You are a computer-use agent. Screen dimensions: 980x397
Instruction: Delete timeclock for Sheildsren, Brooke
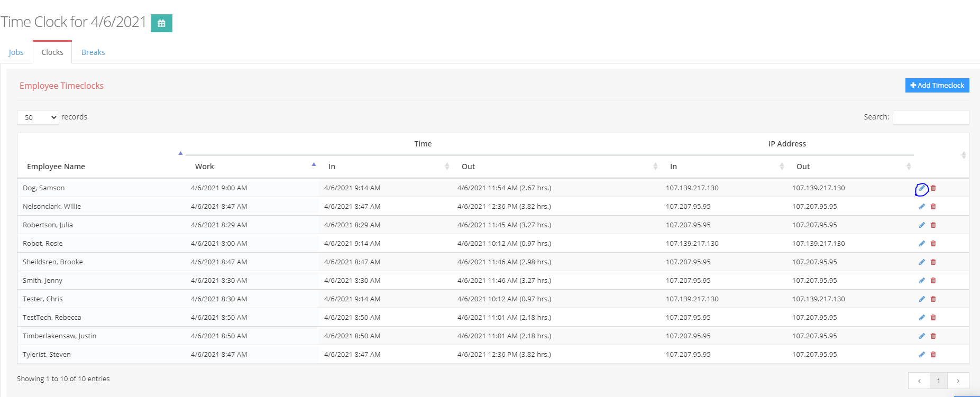[x=933, y=262]
